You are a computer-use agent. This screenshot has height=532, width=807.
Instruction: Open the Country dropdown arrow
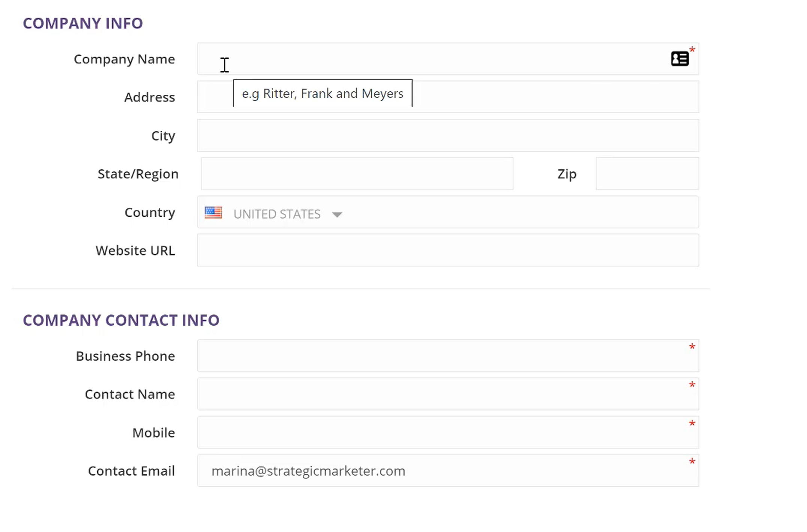coord(337,214)
